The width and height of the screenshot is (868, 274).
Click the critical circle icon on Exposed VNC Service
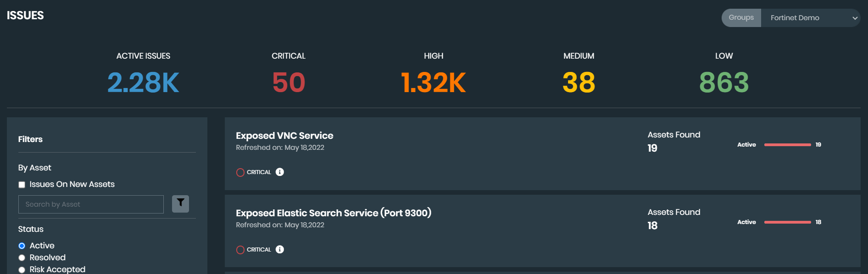[240, 172]
